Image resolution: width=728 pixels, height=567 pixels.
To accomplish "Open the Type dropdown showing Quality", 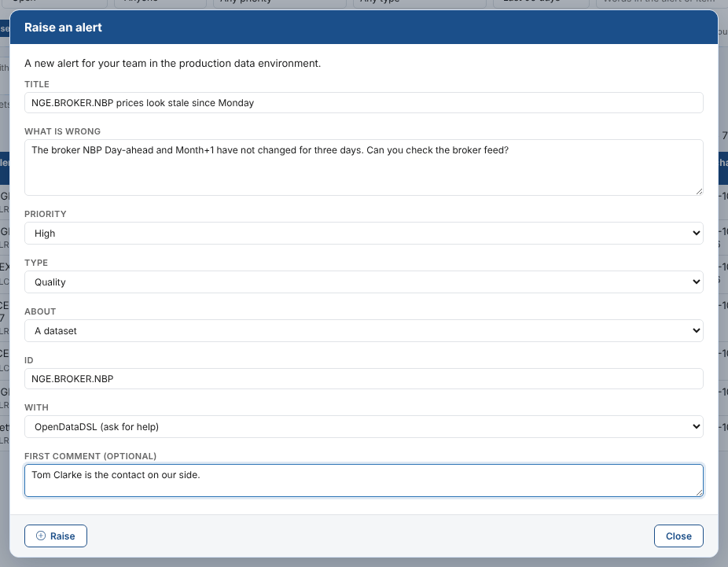I will [x=363, y=282].
